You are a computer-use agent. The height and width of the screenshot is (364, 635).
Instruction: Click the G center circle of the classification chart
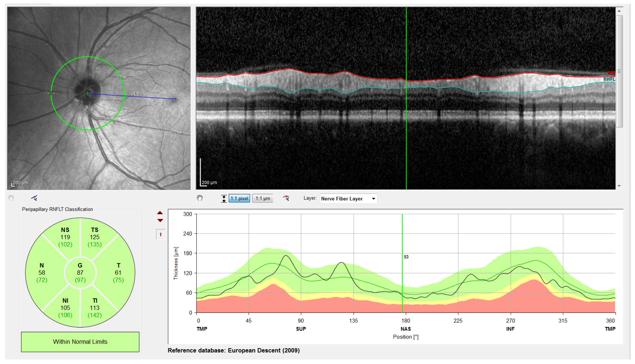tap(80, 273)
